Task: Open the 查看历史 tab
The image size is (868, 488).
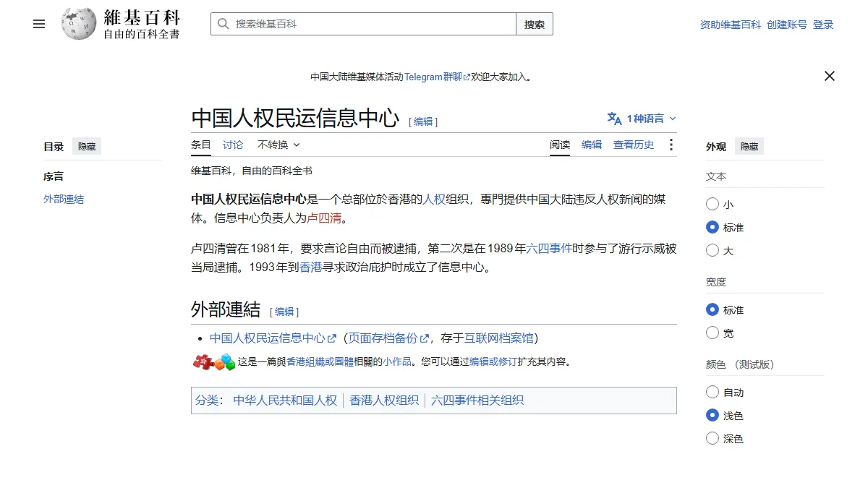Action: (634, 145)
